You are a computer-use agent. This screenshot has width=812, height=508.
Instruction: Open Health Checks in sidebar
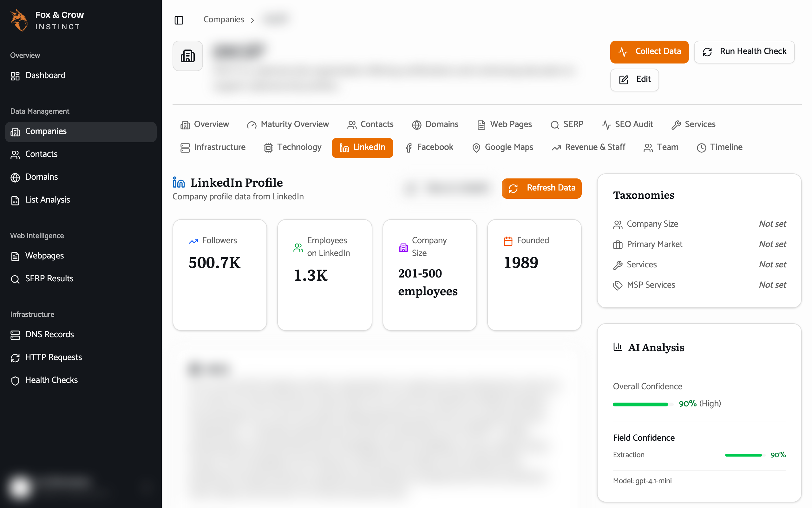pyautogui.click(x=81, y=380)
